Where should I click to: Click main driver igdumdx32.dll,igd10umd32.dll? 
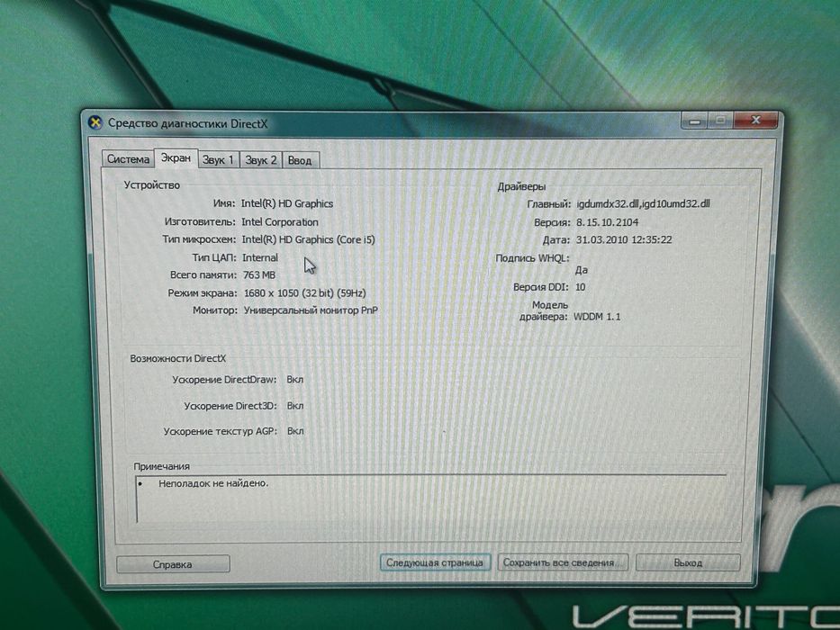click(644, 203)
